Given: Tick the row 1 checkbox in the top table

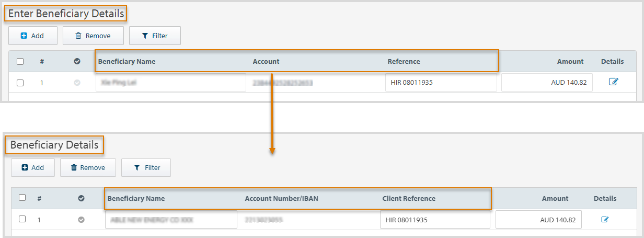Looking at the screenshot, I should point(20,83).
